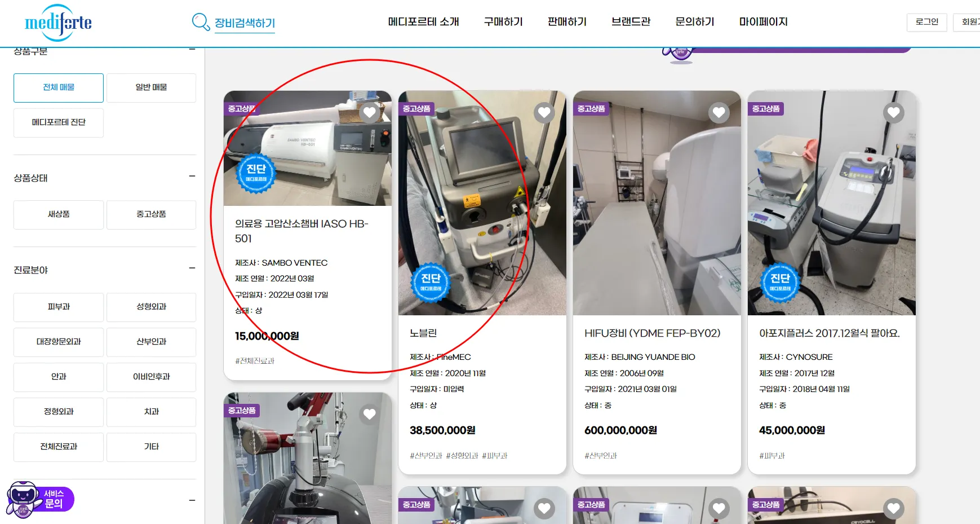
Task: Open the 노블린 listing title
Action: (x=423, y=333)
